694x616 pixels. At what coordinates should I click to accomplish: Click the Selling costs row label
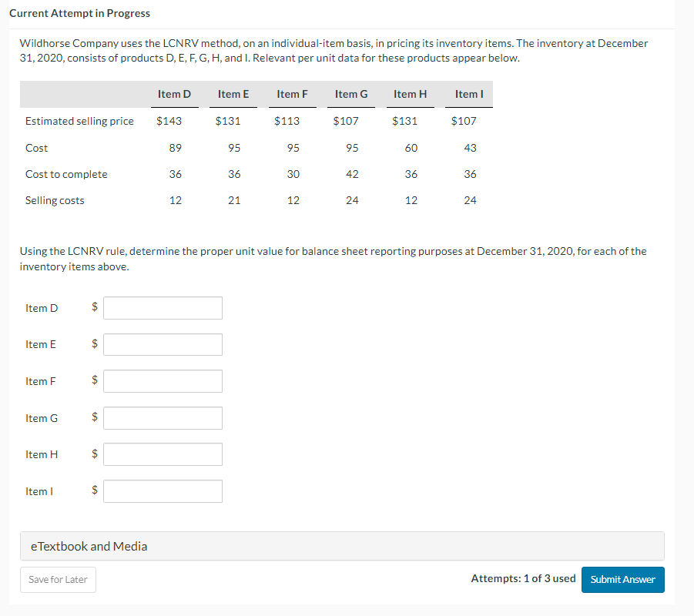(55, 200)
